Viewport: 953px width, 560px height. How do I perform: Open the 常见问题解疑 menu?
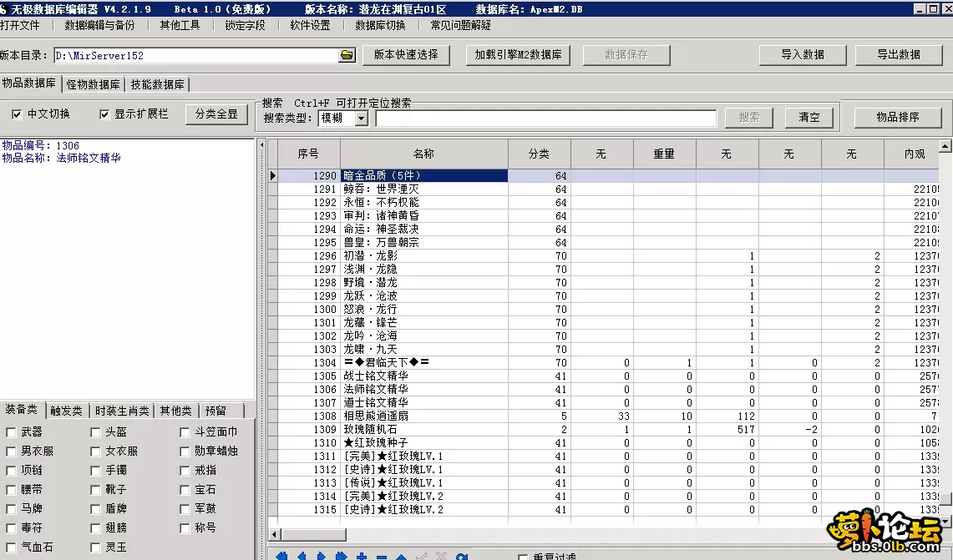click(x=461, y=26)
